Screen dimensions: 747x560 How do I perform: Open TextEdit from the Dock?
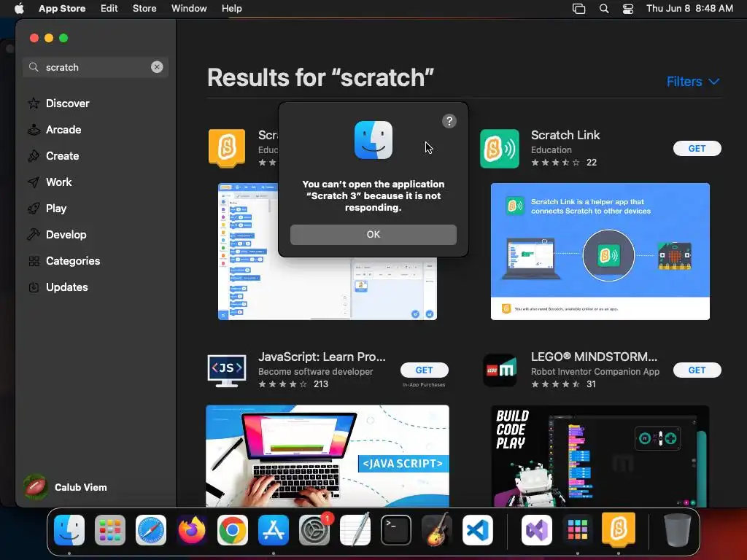(355, 530)
